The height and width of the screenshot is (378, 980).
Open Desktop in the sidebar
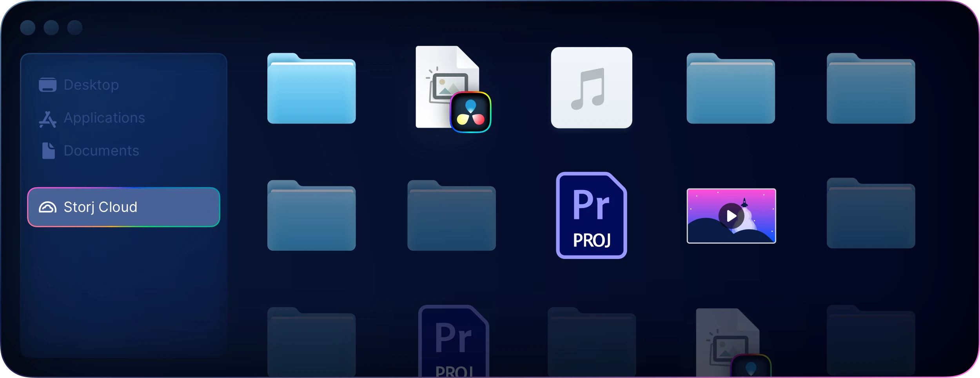click(x=79, y=85)
